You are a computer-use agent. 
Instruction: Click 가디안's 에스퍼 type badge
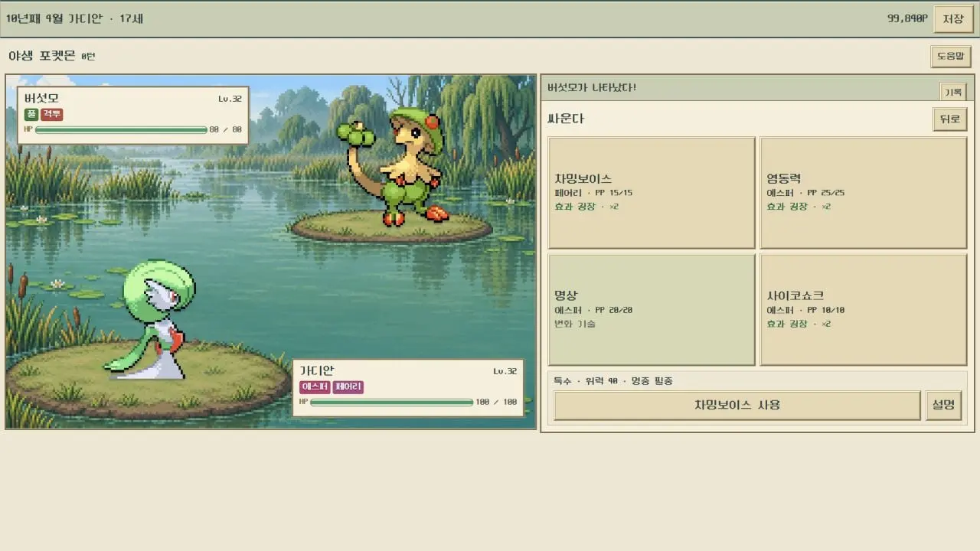[x=315, y=387]
